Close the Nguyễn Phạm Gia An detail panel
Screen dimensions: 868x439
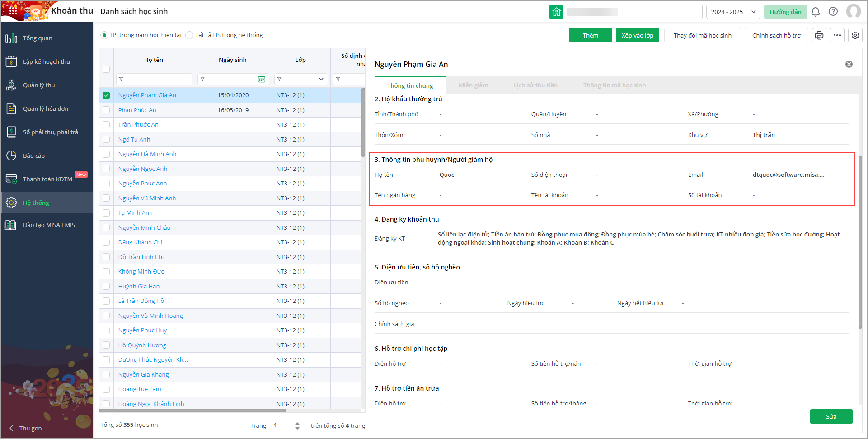[x=849, y=64]
